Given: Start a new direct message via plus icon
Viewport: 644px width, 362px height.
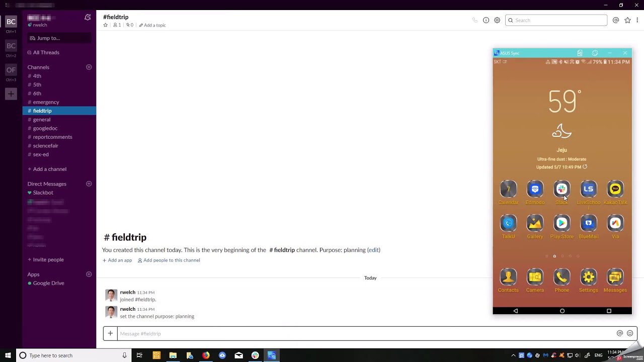Looking at the screenshot, I should pyautogui.click(x=89, y=184).
